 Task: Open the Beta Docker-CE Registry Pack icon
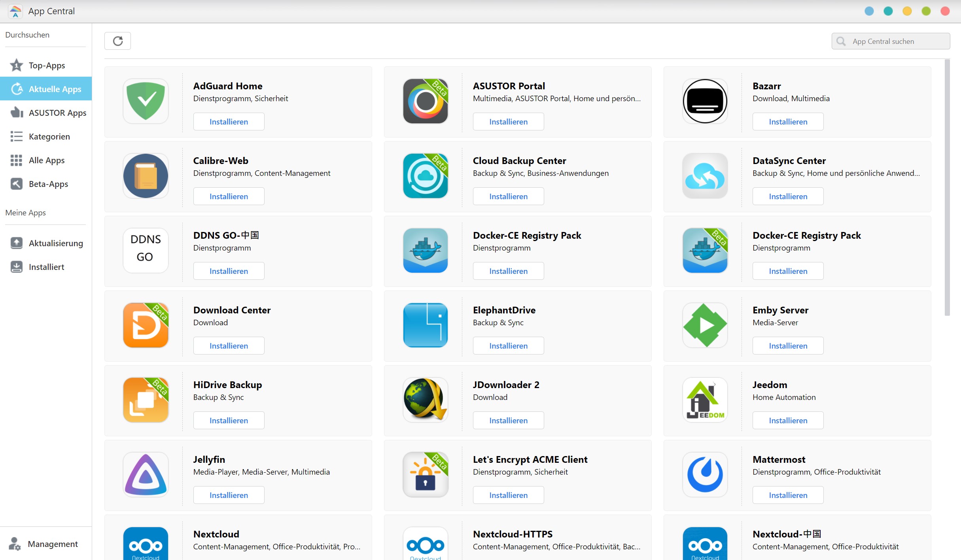coord(705,251)
